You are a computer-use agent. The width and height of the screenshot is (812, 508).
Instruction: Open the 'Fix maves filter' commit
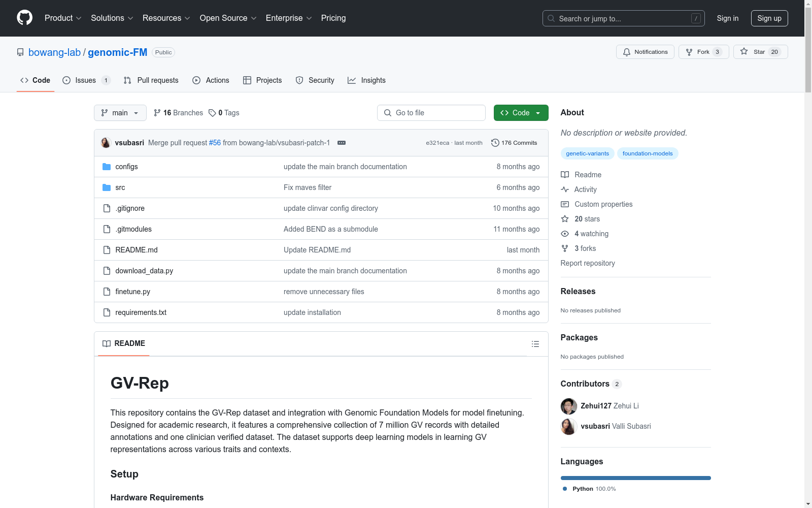pos(308,187)
